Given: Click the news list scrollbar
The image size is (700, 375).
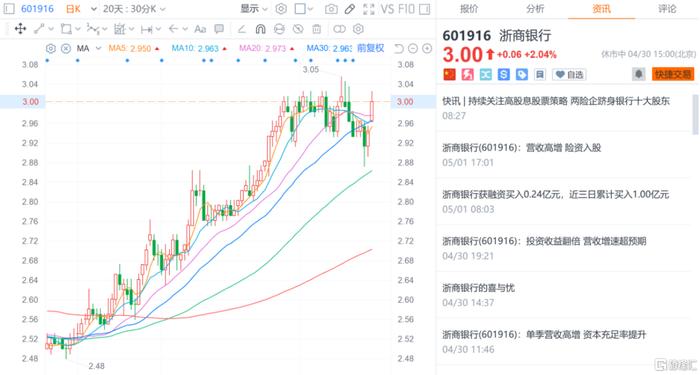Looking at the screenshot, I should [695, 114].
